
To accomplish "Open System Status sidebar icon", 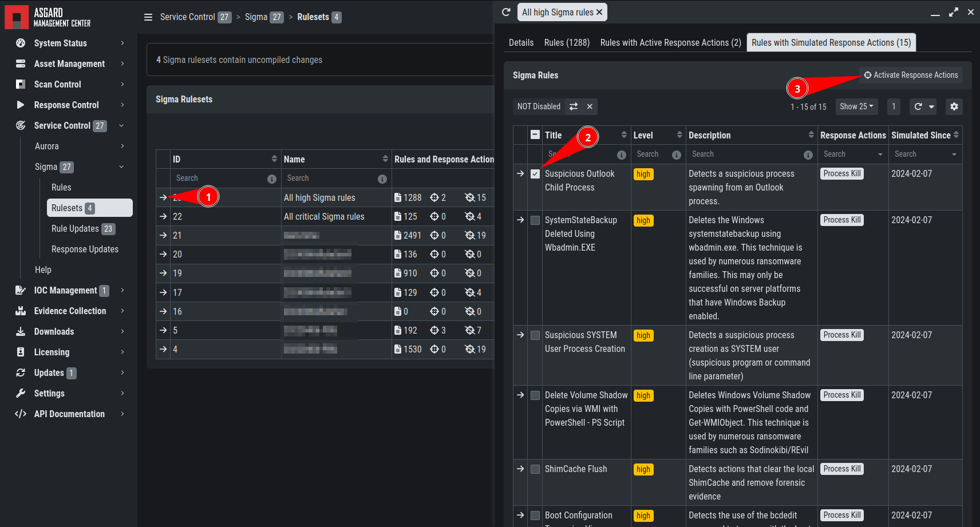I will [21, 43].
